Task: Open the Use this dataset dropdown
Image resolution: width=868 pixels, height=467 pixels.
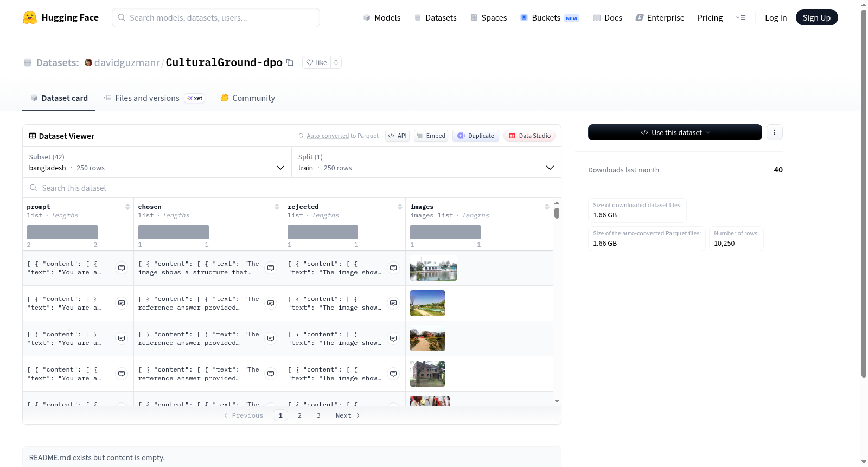Action: tap(675, 132)
